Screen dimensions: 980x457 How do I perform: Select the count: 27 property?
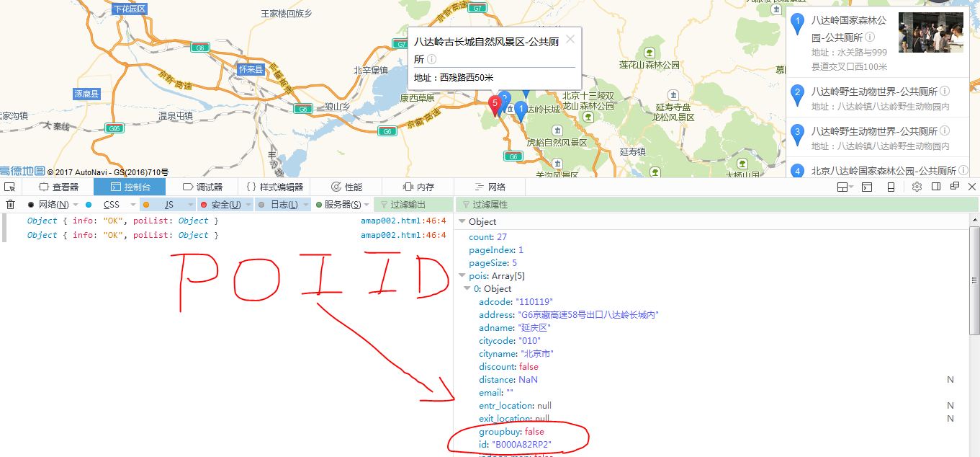[x=487, y=237]
